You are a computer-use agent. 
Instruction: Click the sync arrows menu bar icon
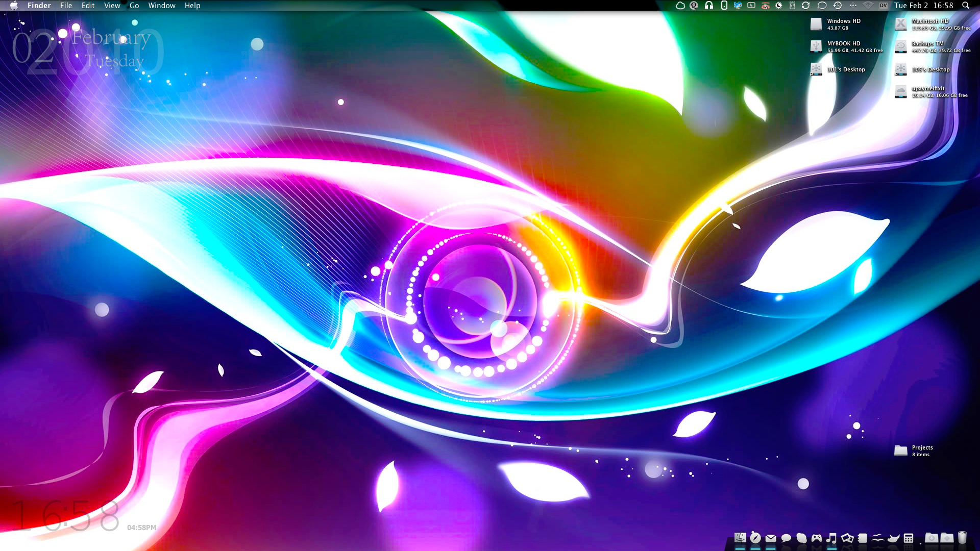[806, 6]
